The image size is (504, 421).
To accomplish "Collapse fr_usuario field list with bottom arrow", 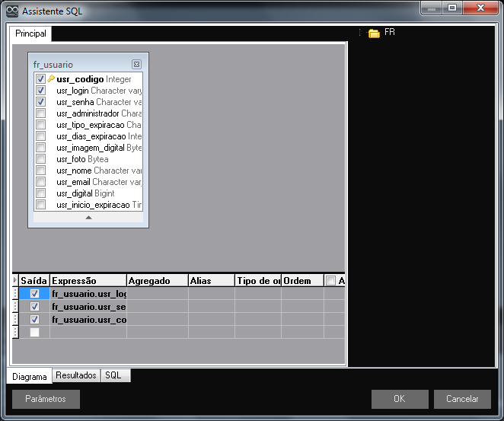I will click(x=88, y=217).
